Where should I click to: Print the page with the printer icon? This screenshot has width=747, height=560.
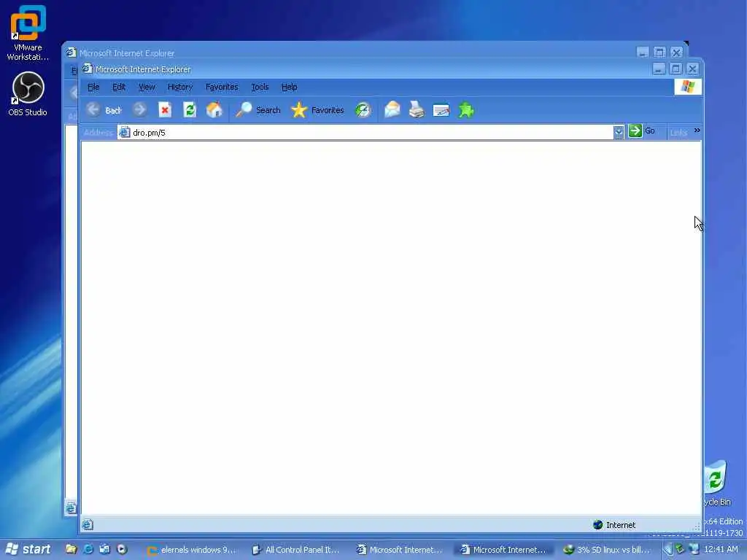(x=417, y=110)
